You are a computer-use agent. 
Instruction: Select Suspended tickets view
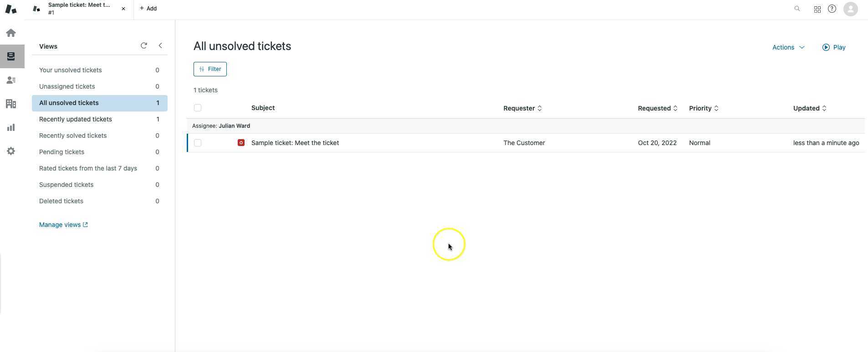point(99,185)
